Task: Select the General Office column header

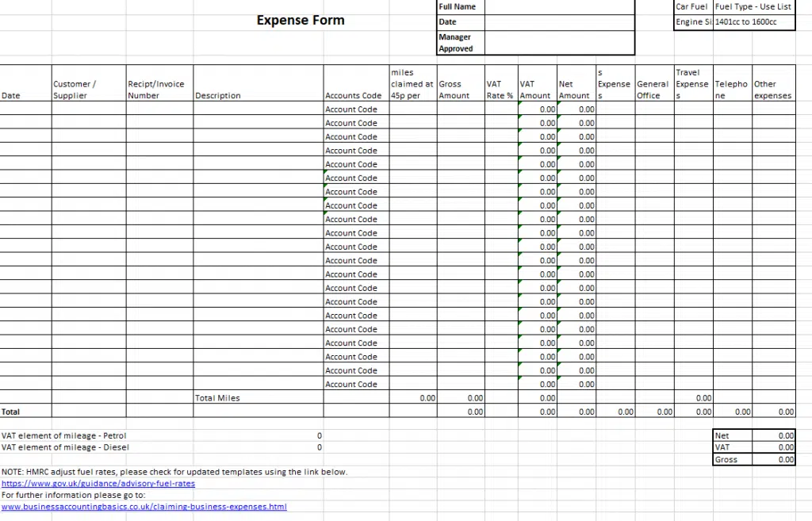Action: pos(654,82)
